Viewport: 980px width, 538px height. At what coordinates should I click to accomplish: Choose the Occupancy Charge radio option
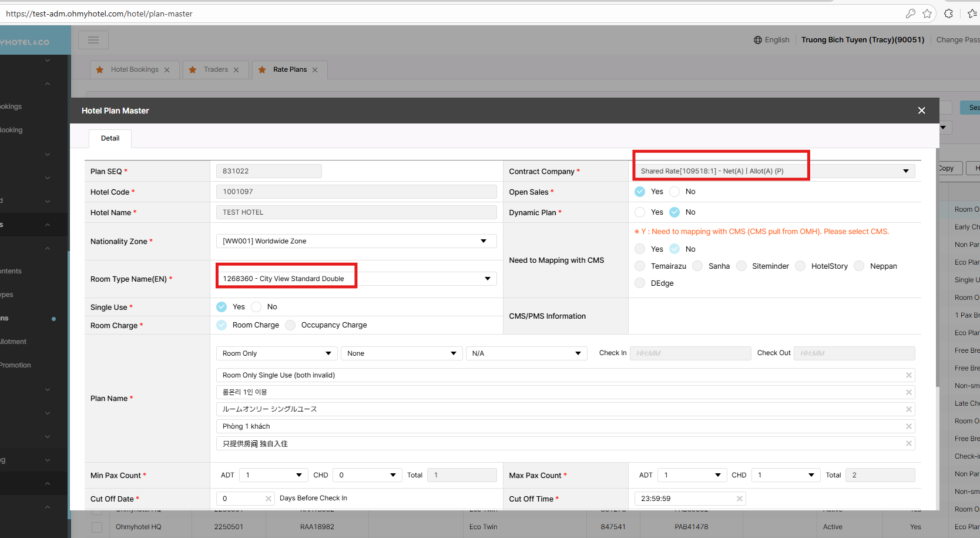point(290,325)
